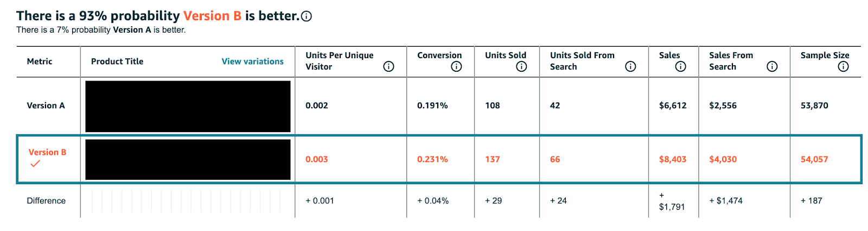Click Sales From Search info icon
This screenshot has height=231, width=868.
(x=772, y=66)
